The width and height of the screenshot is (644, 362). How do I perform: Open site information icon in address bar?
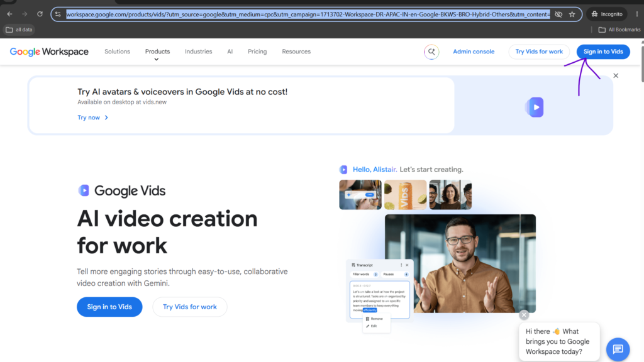pyautogui.click(x=58, y=14)
